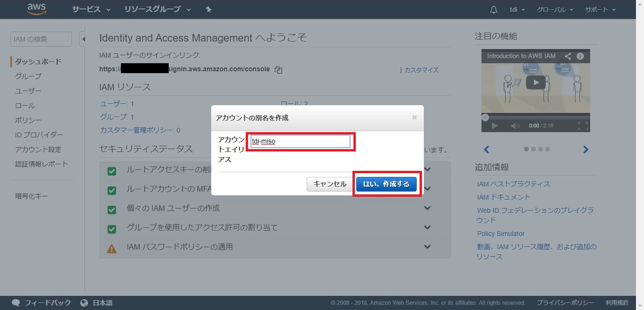The height and width of the screenshot is (310, 644).
Task: Click the AWS logo home icon
Action: pos(36,9)
